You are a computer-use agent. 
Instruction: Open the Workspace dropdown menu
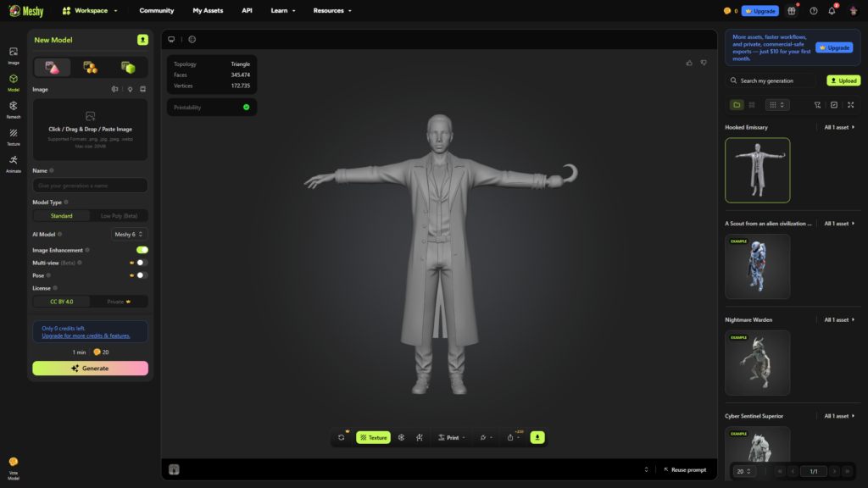click(90, 11)
